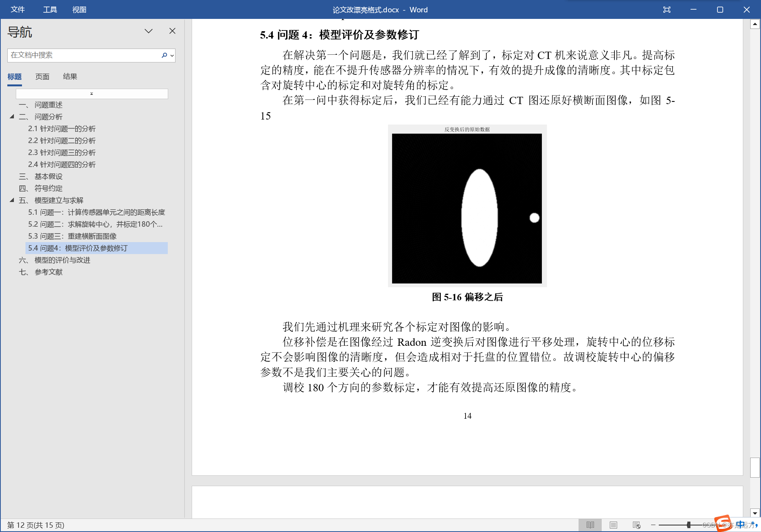Screen dimensions: 761x532
Task: Switch to the 结果 tab
Action: pyautogui.click(x=70, y=76)
